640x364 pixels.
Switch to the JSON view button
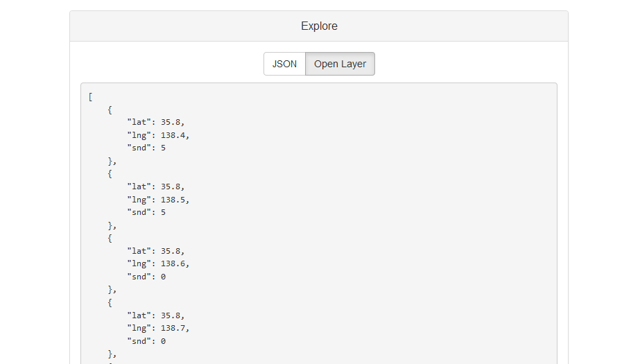[x=284, y=64]
